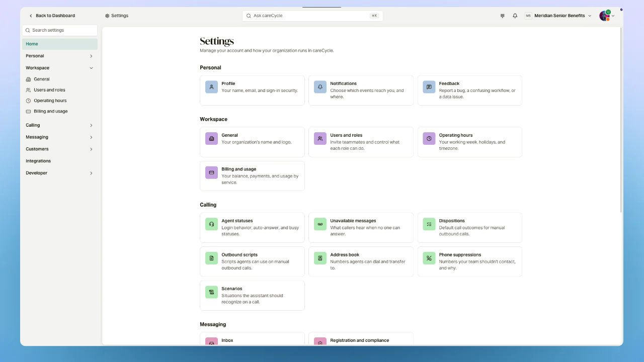This screenshot has width=644, height=362.
Task: Click the Address book contact icon
Action: click(320, 258)
